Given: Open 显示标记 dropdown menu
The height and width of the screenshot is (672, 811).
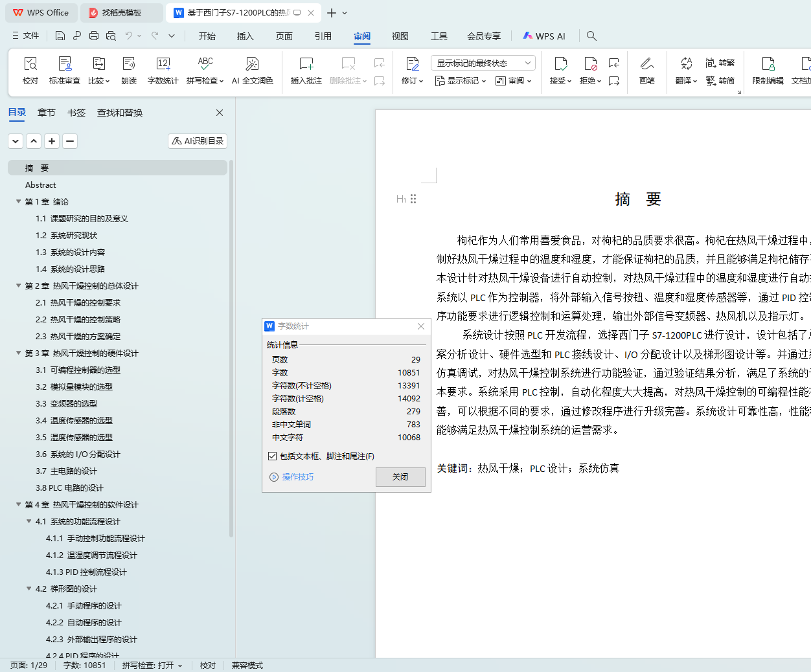Looking at the screenshot, I should coord(460,81).
